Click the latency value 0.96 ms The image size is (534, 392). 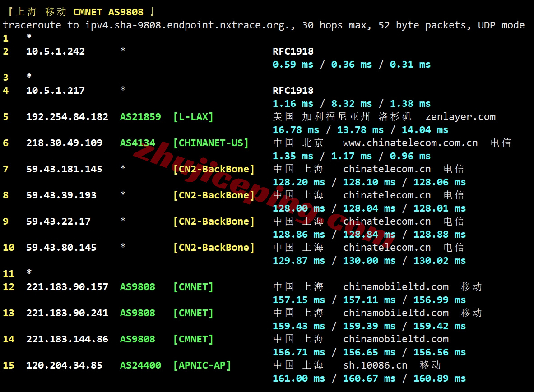(x=410, y=156)
